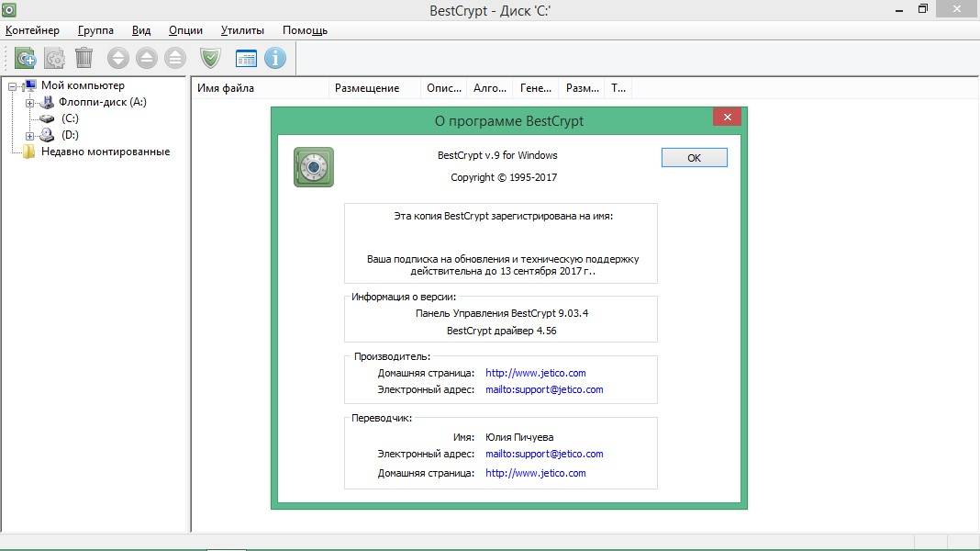Click the 'Copyright © 1995-2017' text
The image size is (980, 551).
click(504, 177)
